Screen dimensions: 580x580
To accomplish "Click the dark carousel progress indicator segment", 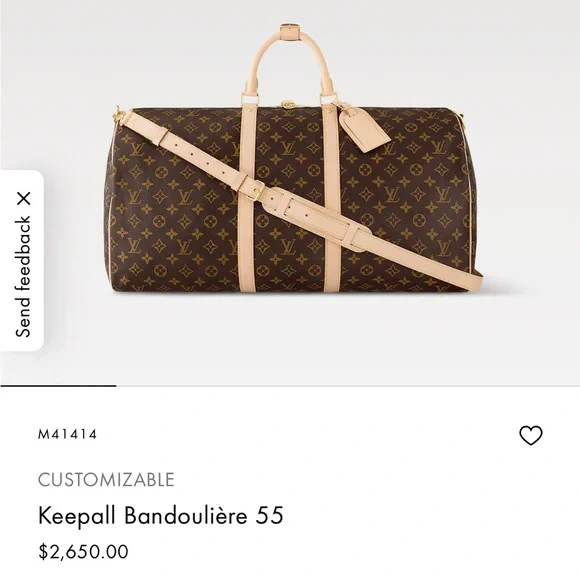I will click(58, 385).
